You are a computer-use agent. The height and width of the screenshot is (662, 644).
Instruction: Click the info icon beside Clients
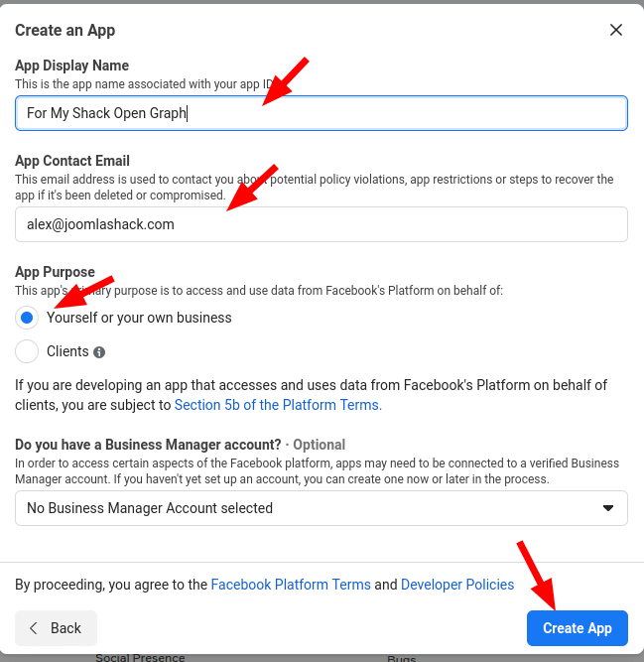click(x=99, y=352)
